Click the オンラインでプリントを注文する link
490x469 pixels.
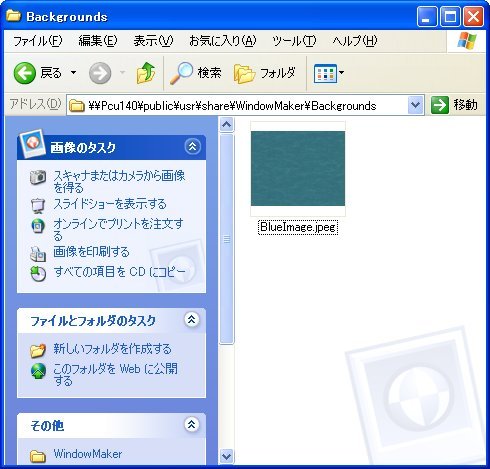118,229
